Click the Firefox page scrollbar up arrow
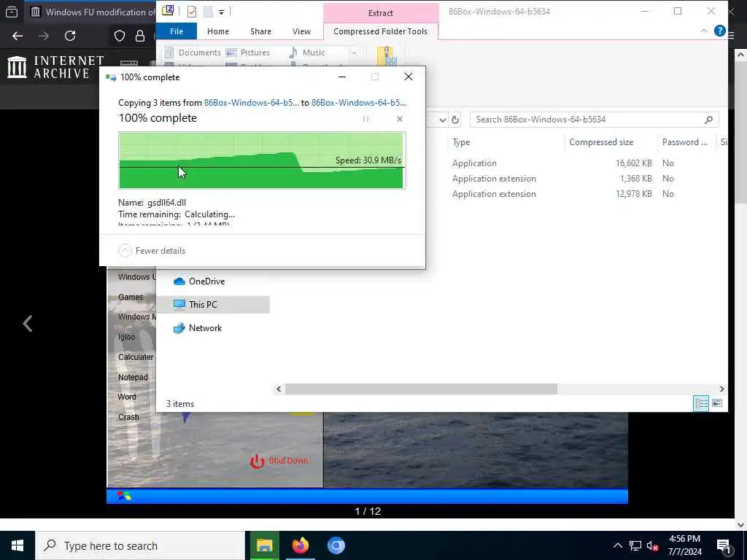The width and height of the screenshot is (747, 560). 740,54
